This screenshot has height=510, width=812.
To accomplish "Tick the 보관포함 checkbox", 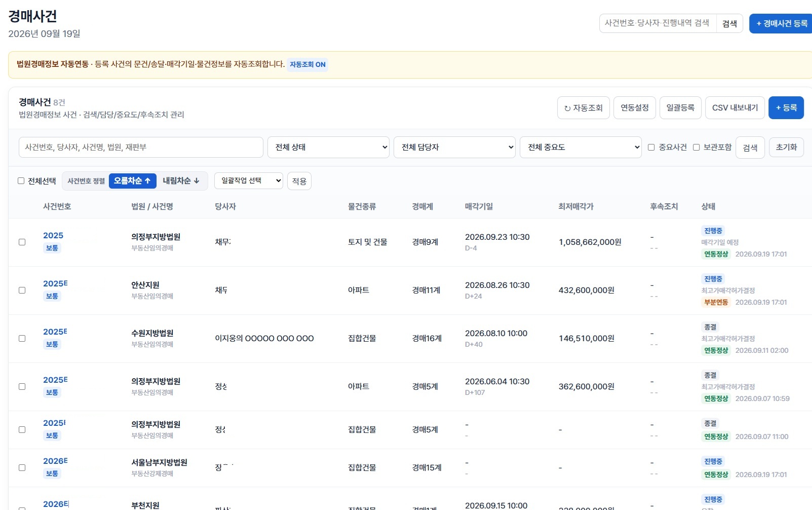I will tap(697, 147).
